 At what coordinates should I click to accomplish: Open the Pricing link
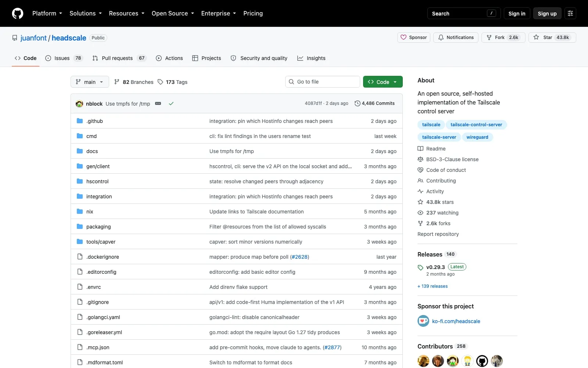point(253,13)
